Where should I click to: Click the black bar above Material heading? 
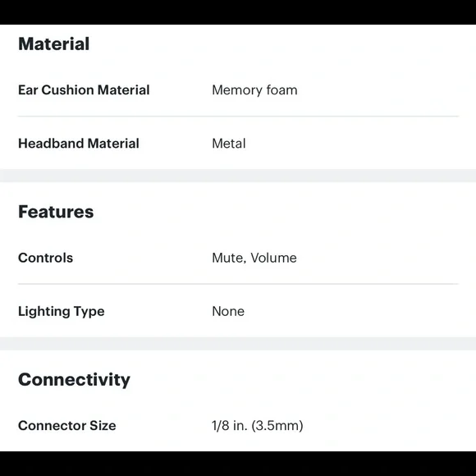pyautogui.click(x=238, y=12)
